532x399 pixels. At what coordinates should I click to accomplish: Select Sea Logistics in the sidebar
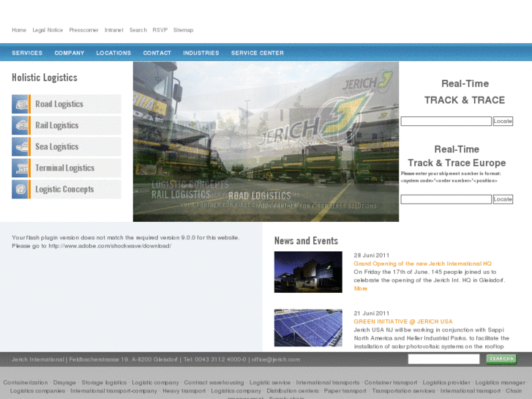tap(67, 146)
